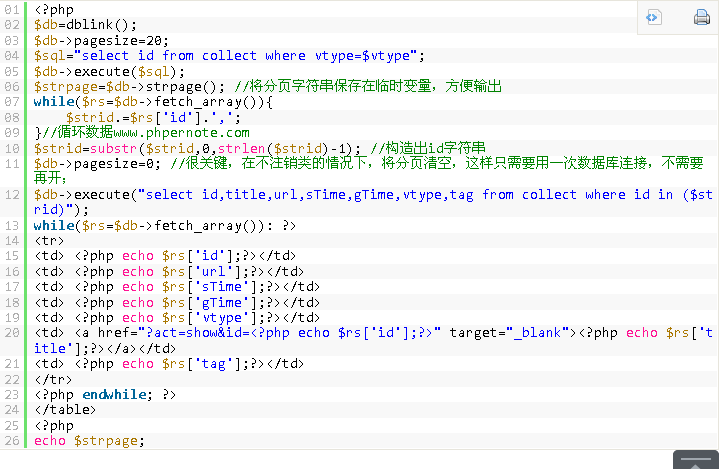Click "$rs['vtype']" on line 19
This screenshot has width=723, height=469.
pos(209,318)
